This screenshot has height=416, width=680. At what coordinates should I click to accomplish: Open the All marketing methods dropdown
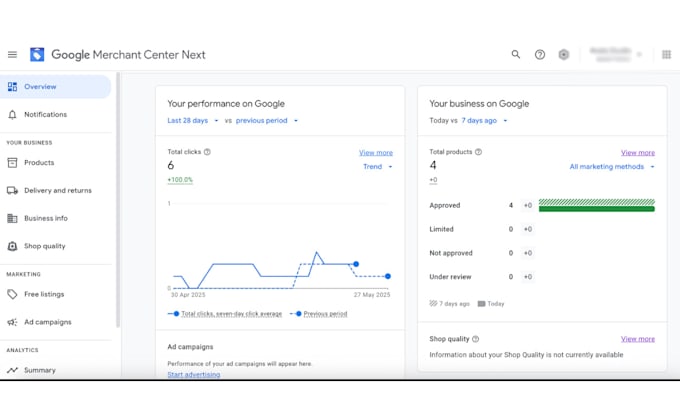(x=612, y=167)
